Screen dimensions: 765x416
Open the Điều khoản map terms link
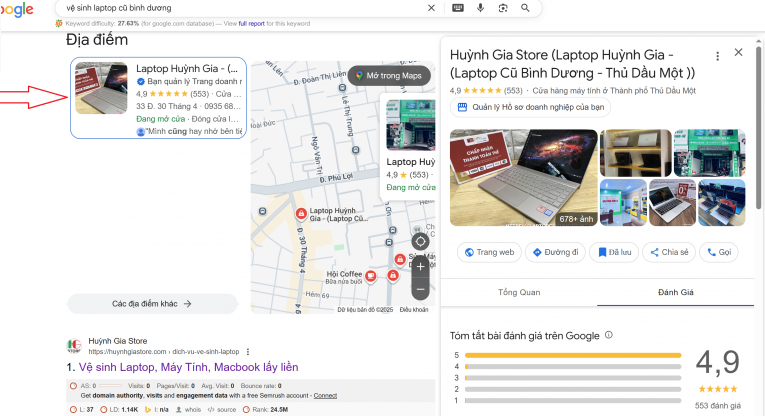(x=414, y=310)
